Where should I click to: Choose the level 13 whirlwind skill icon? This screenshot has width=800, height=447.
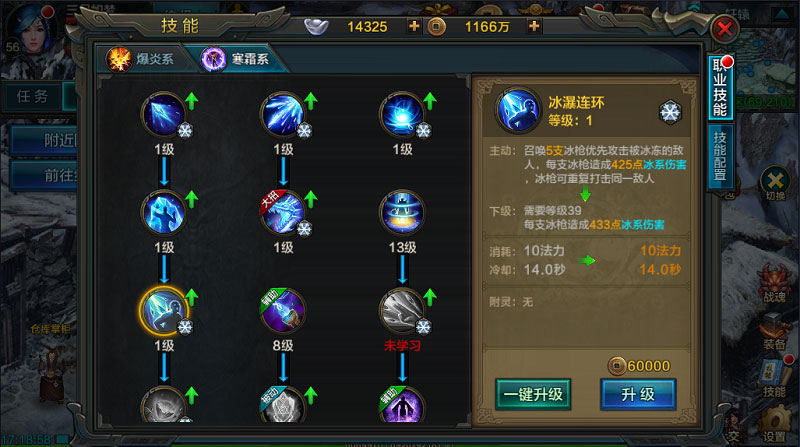pyautogui.click(x=402, y=213)
